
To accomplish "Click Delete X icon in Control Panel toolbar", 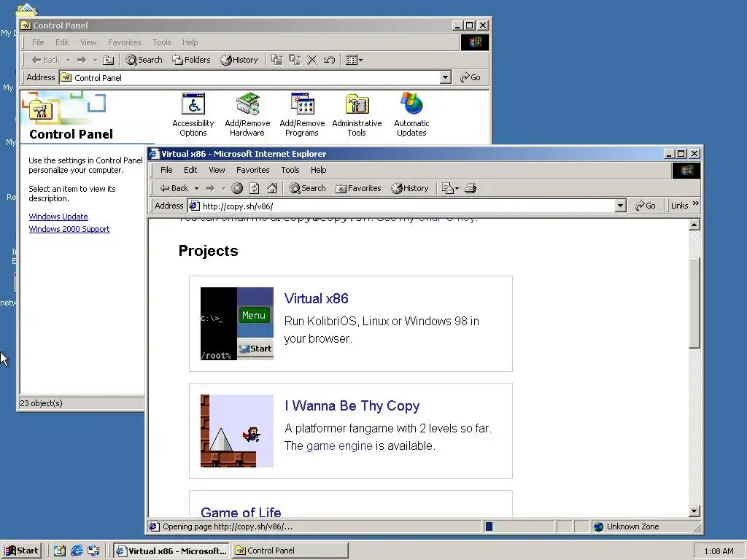I will tap(312, 60).
